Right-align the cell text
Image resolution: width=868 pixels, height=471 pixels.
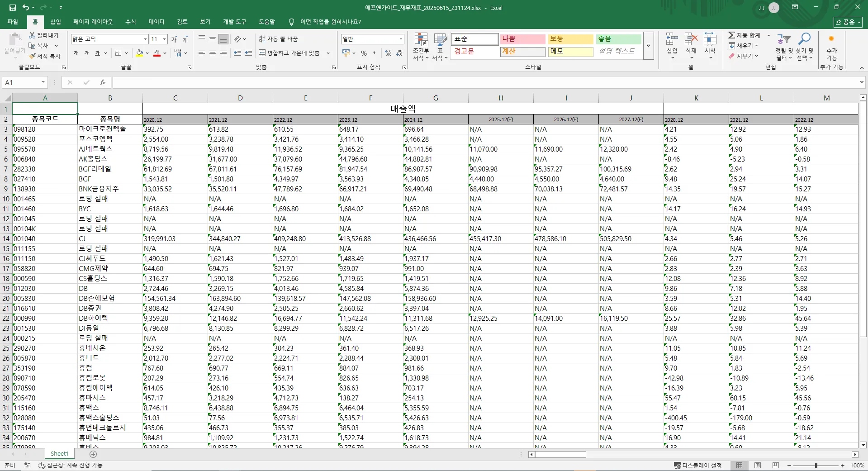coord(223,53)
